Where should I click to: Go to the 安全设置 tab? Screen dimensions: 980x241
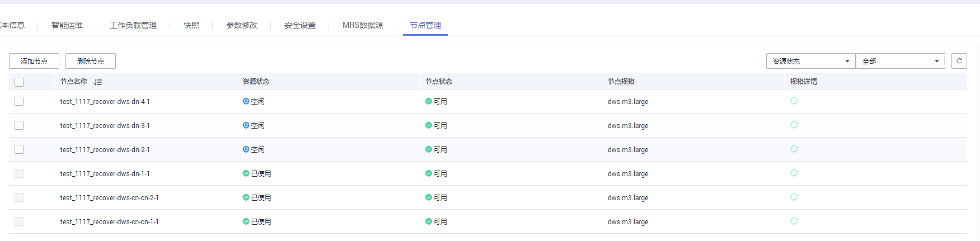tap(300, 25)
